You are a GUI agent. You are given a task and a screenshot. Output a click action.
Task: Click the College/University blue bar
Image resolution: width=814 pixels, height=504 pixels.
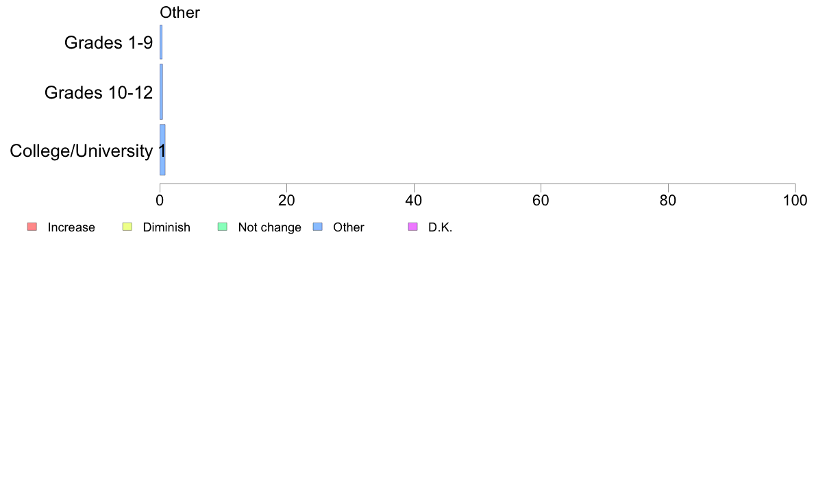162,150
